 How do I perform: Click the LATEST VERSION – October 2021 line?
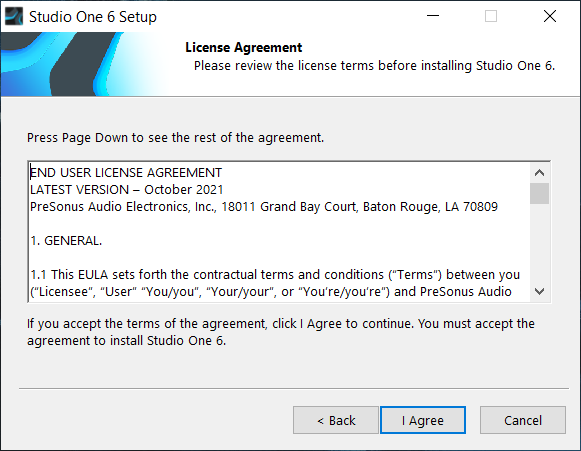coord(127,190)
